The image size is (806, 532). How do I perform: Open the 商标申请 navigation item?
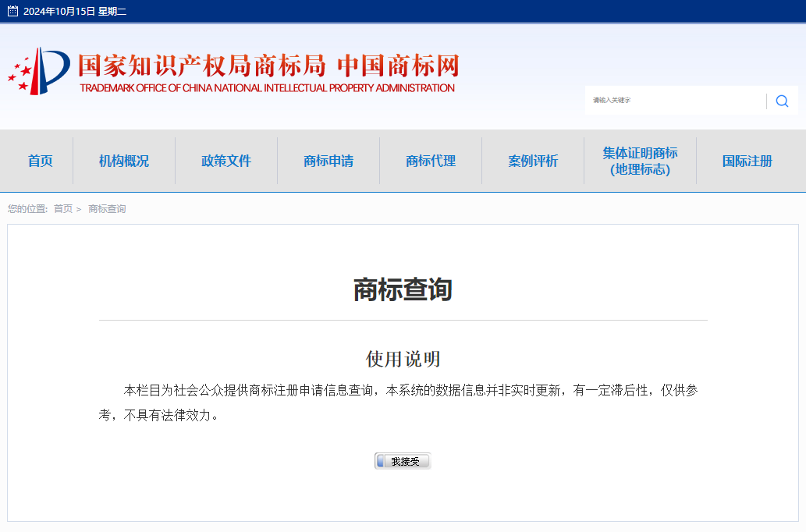328,161
